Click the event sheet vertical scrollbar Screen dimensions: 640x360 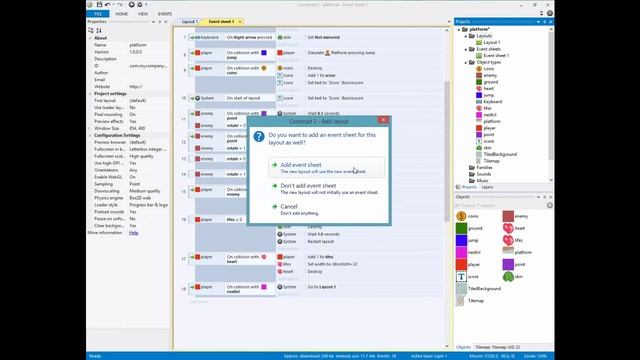447,151
